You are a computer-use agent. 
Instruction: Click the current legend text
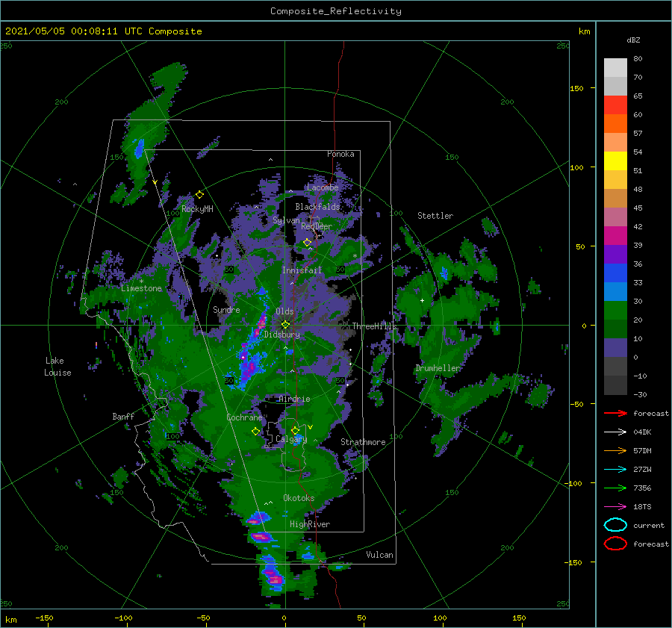tap(649, 526)
